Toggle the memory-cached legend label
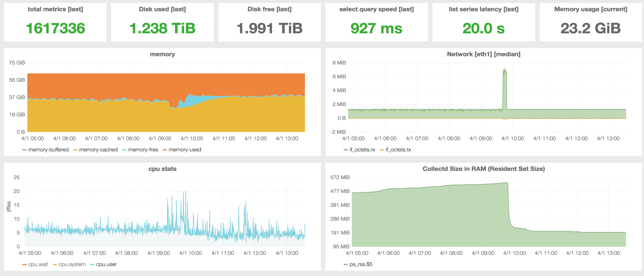The image size is (644, 276). pos(98,150)
